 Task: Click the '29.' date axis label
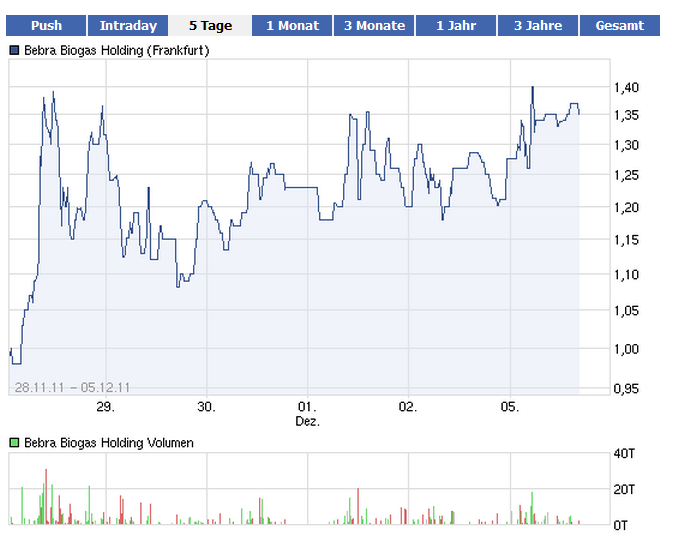(x=105, y=407)
